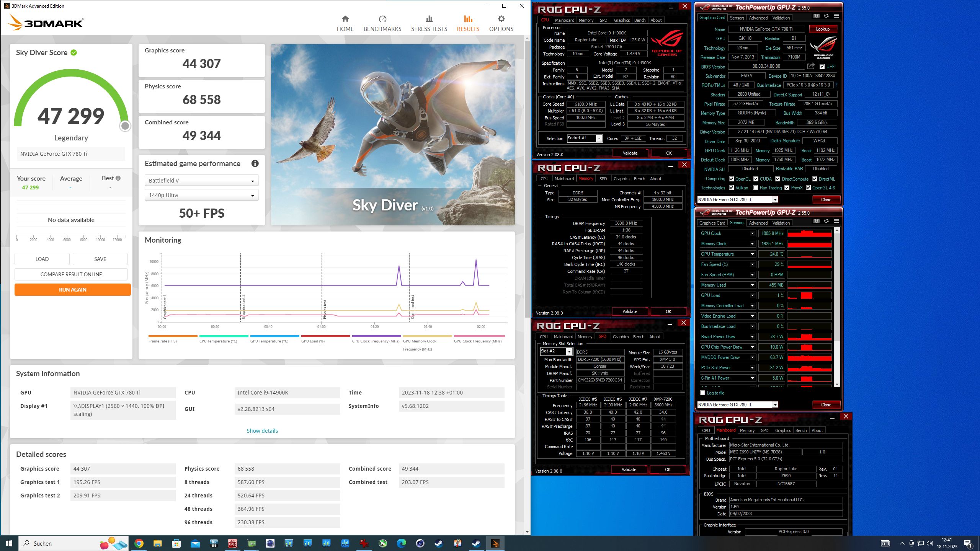Switch to RESULTS tab in 3DMark
This screenshot has height=551, width=980.
pos(468,23)
